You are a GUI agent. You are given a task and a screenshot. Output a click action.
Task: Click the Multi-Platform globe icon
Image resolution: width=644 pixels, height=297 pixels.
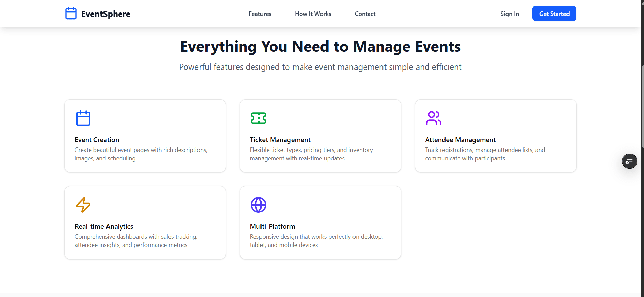pos(258,205)
